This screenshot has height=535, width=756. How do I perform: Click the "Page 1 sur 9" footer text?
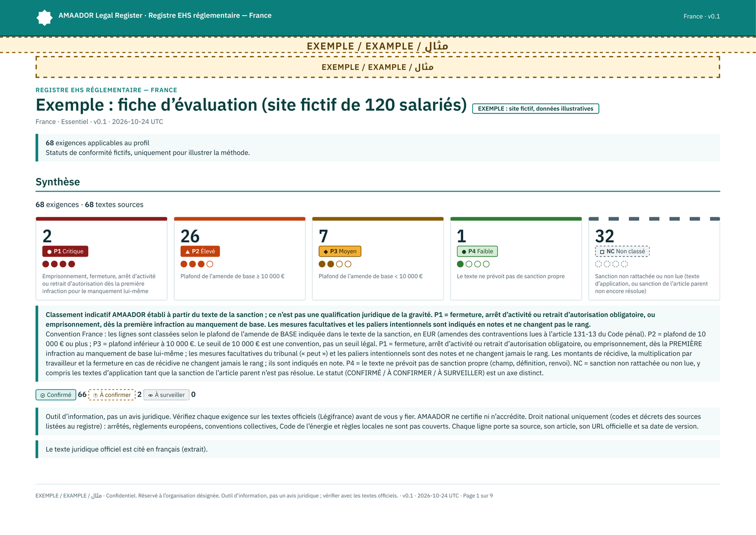[478, 496]
